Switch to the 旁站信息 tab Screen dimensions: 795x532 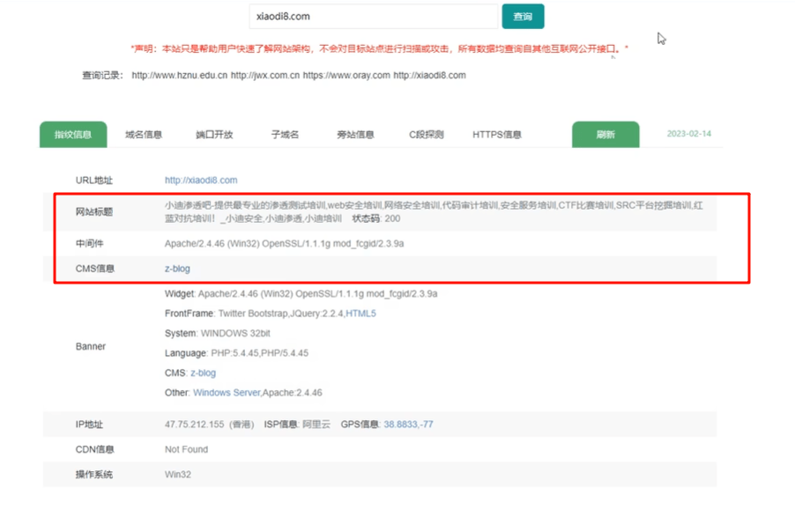355,134
